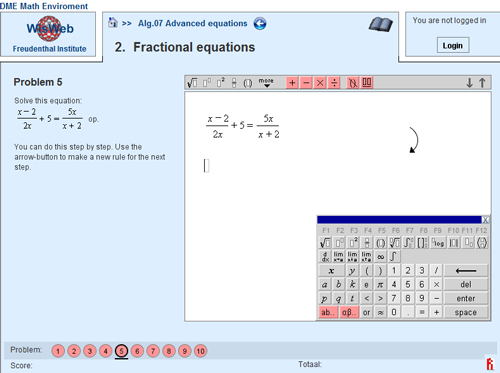500x373 pixels.
Task: Click the red divide operation button
Action: coord(334,83)
